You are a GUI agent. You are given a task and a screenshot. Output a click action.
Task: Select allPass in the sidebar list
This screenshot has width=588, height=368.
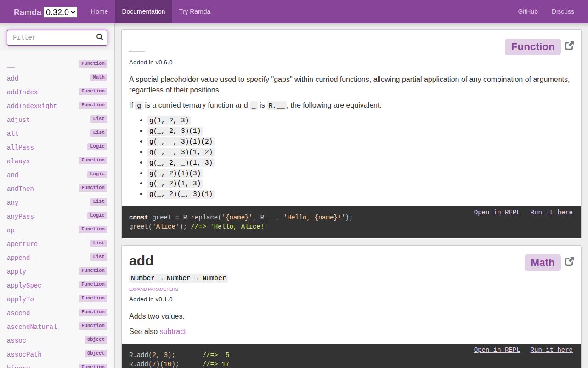tap(57, 147)
